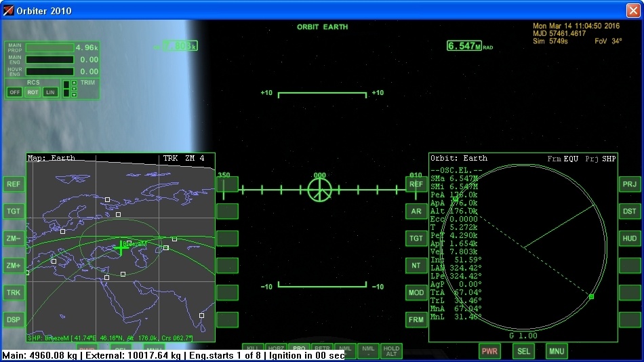Click Ecc 0.0000 orbital element row
This screenshot has width=644, height=362.
[x=454, y=219]
